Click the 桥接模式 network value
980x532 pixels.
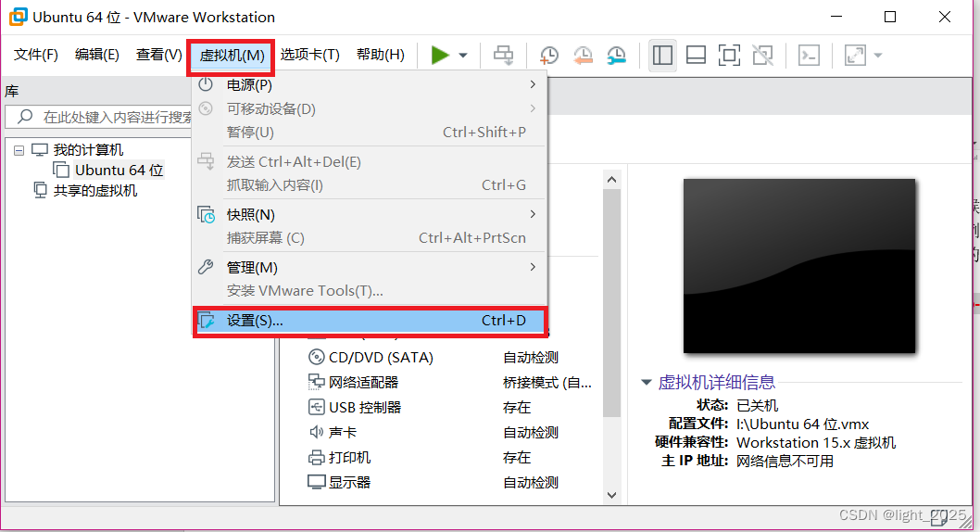coord(547,383)
